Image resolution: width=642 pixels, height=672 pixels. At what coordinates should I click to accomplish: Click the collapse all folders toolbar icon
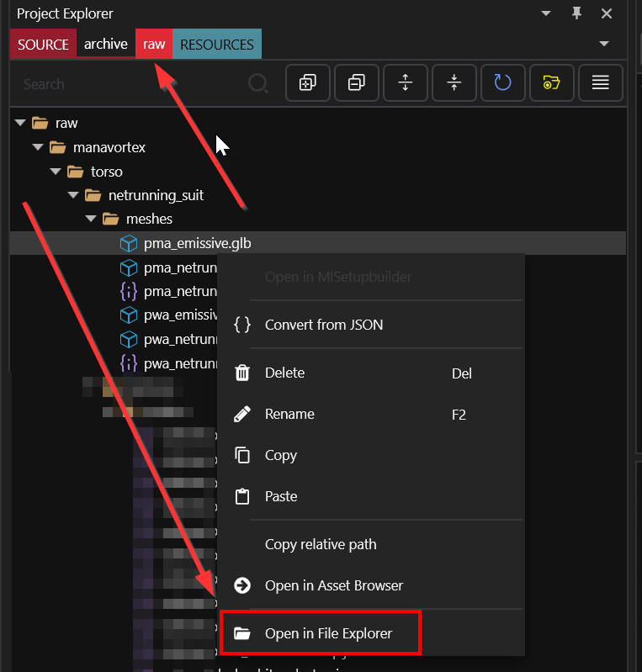coord(357,82)
